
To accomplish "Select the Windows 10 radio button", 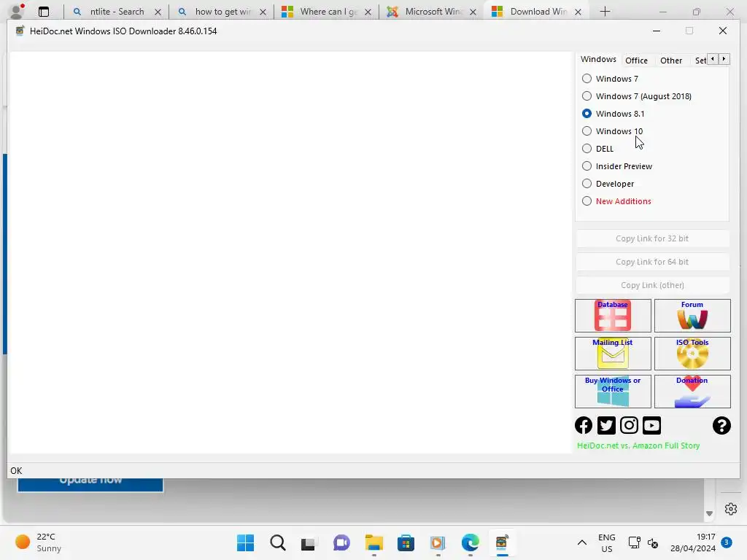I will point(587,131).
